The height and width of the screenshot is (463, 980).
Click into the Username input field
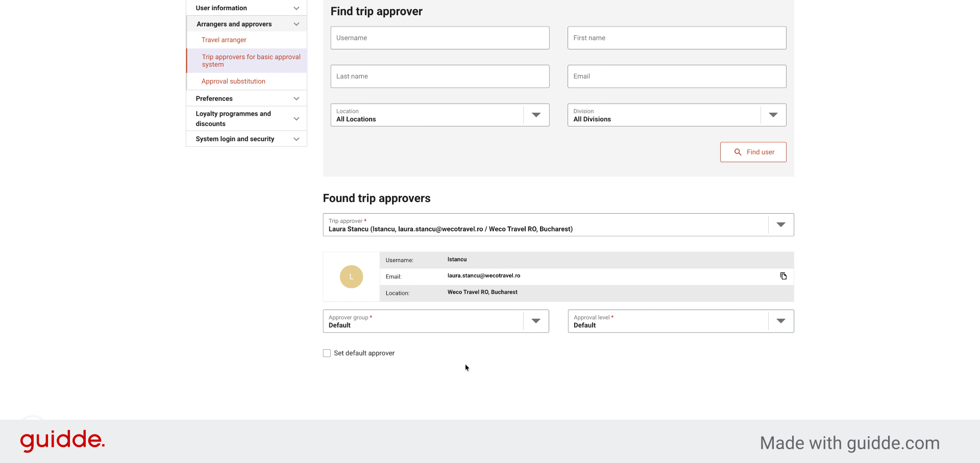click(440, 38)
